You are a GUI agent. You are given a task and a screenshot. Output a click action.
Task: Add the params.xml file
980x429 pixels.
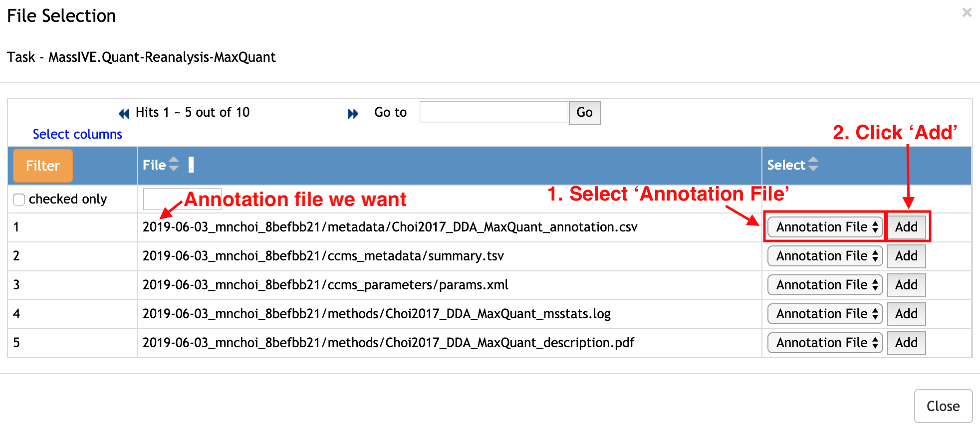coord(906,285)
